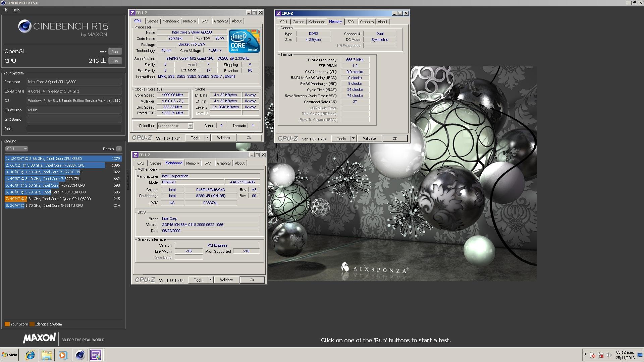This screenshot has height=362, width=644.
Task: Select the Core 2 Quad Q8200 ranking row
Action: [63, 199]
